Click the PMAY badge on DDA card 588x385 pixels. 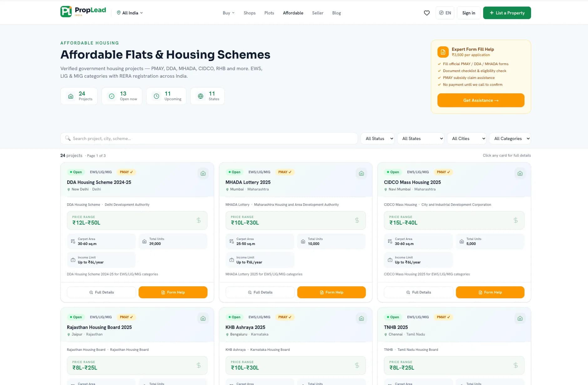click(x=126, y=172)
